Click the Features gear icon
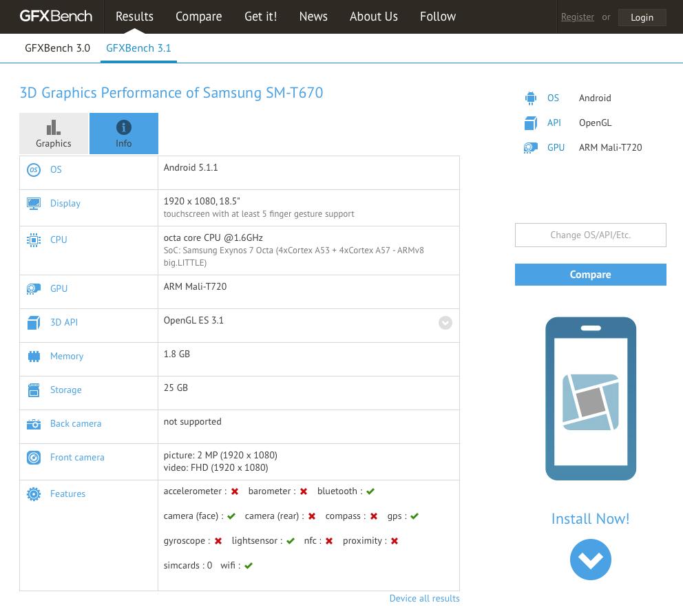683x616 pixels. [x=33, y=494]
